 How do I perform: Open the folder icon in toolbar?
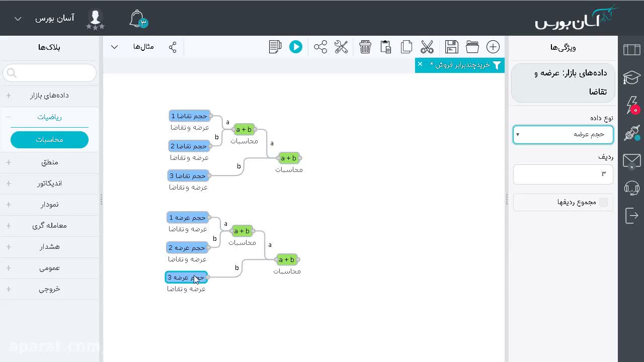(x=472, y=47)
